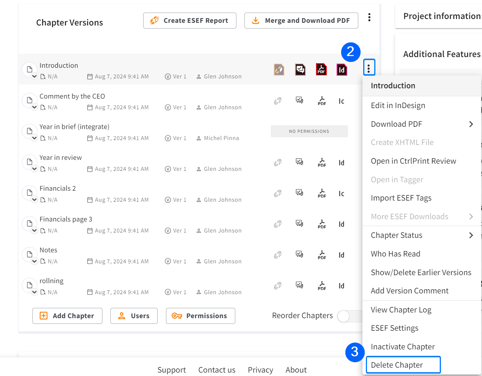The width and height of the screenshot is (482, 376).
Task: Click InDesign icon for Notes chapter
Action: [x=341, y=255]
